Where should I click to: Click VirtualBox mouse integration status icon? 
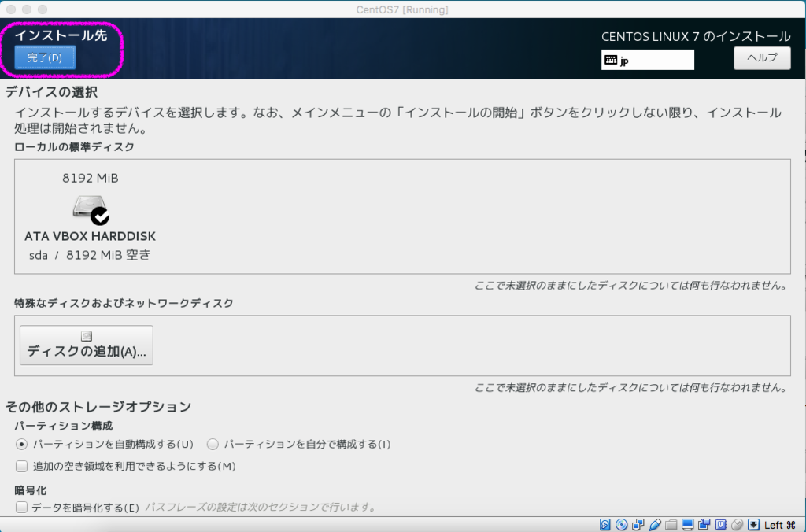click(737, 525)
